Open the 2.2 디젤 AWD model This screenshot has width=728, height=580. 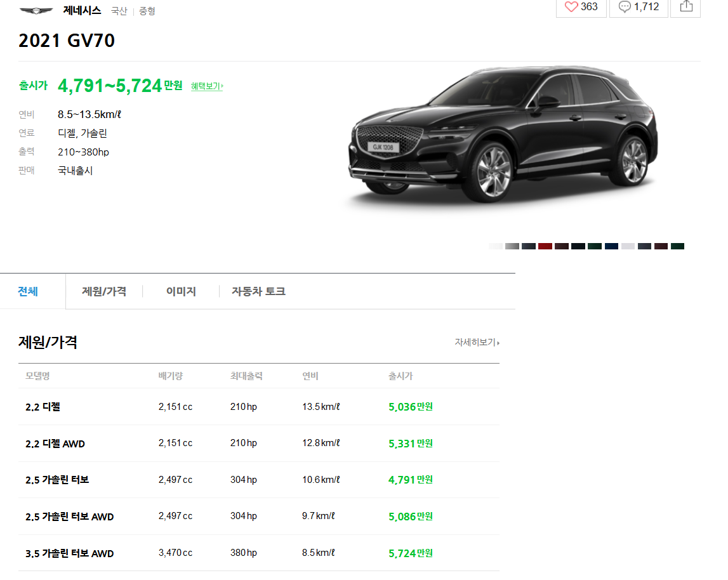(x=55, y=444)
